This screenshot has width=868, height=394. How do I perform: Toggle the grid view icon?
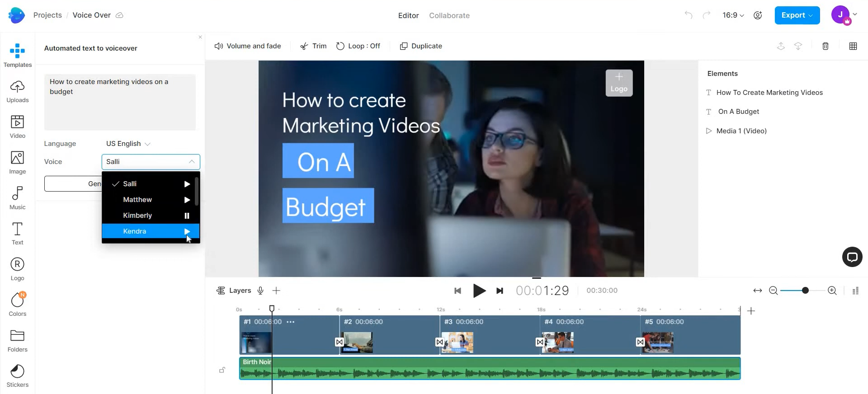coord(853,46)
